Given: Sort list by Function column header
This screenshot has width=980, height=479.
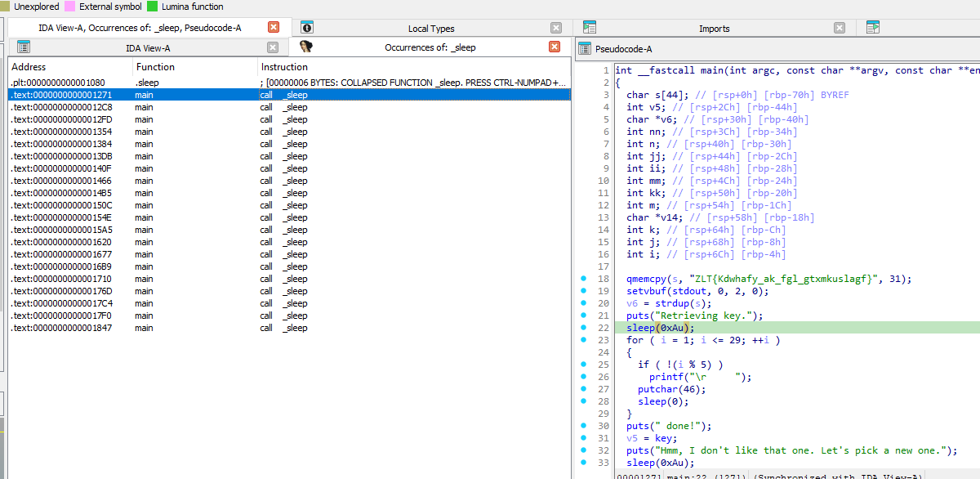Looking at the screenshot, I should point(155,67).
